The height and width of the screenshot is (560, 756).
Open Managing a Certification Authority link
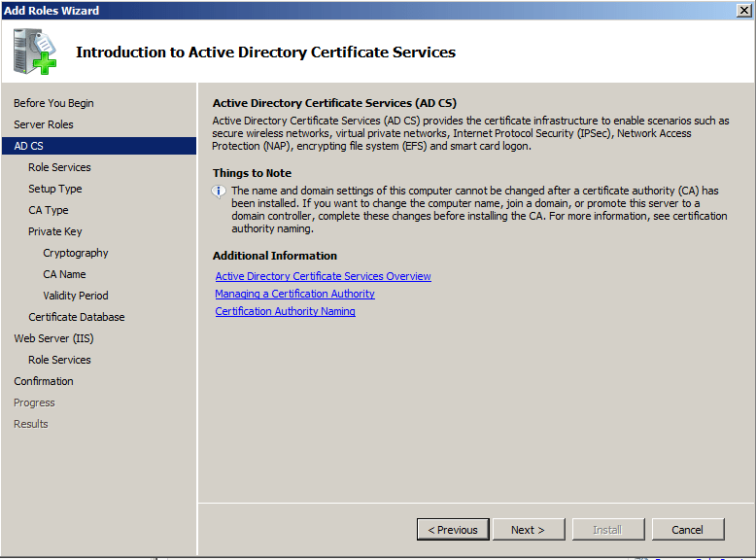[x=294, y=294]
